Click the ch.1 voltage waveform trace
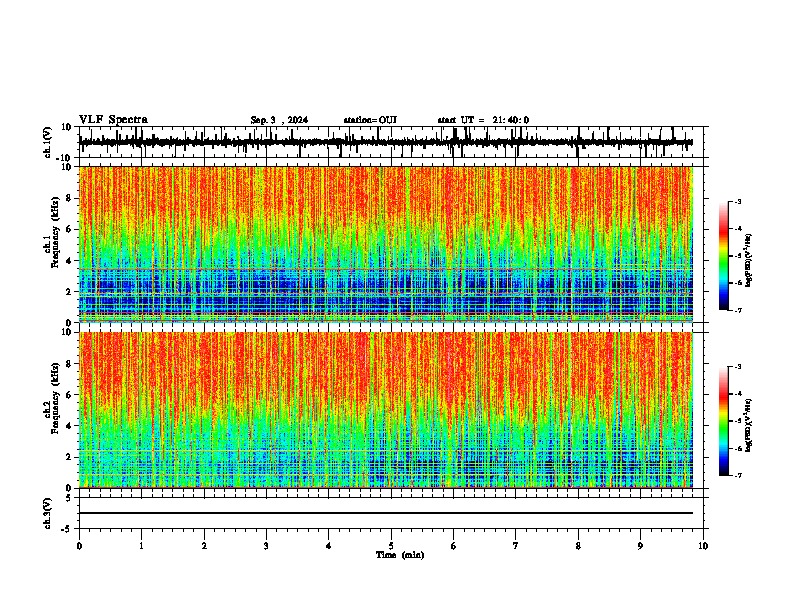 tap(385, 142)
